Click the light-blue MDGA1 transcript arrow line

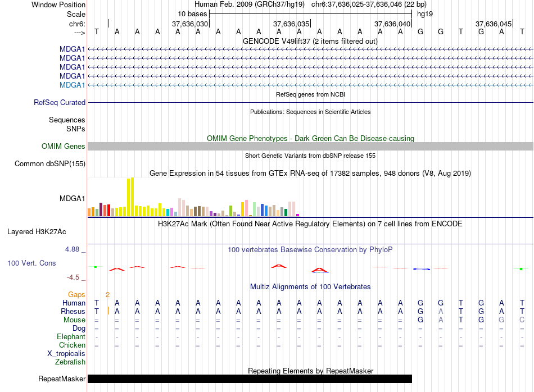tap(310, 85)
